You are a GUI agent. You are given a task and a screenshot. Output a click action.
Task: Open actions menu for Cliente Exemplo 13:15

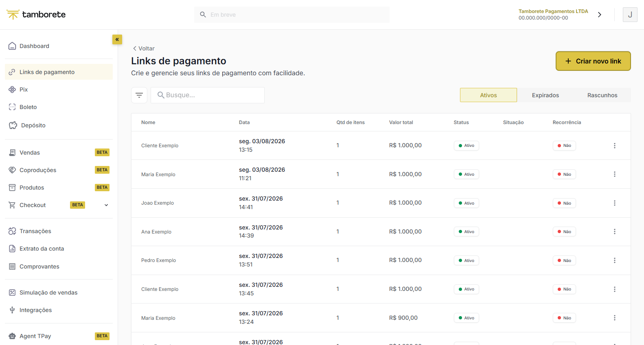coord(615,146)
